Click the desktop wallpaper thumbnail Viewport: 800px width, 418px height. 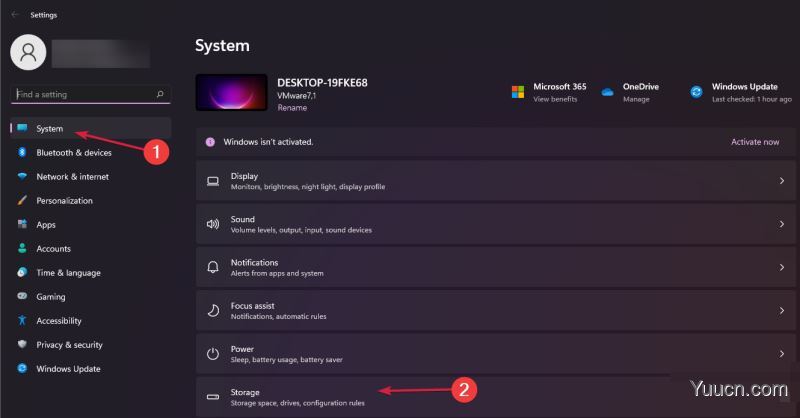point(231,92)
